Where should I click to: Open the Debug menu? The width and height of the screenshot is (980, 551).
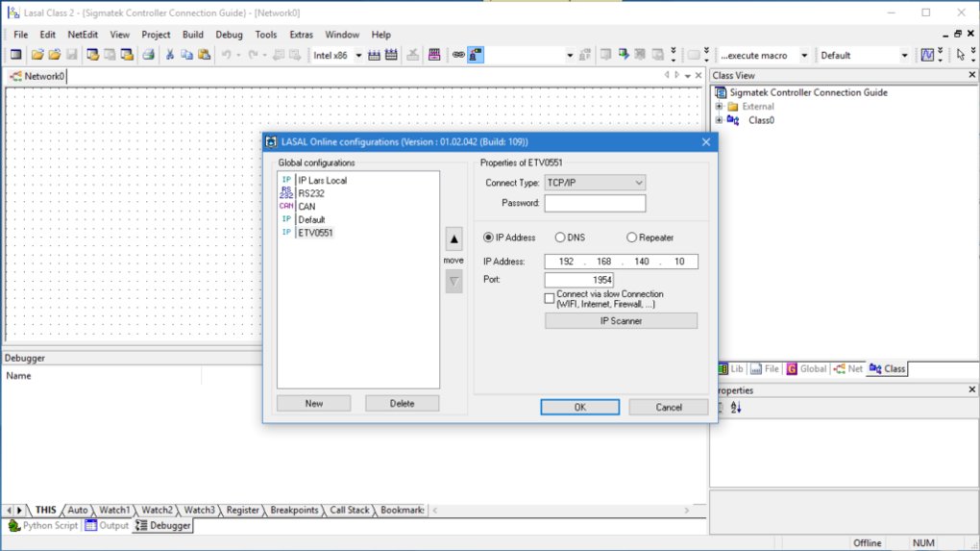[229, 35]
